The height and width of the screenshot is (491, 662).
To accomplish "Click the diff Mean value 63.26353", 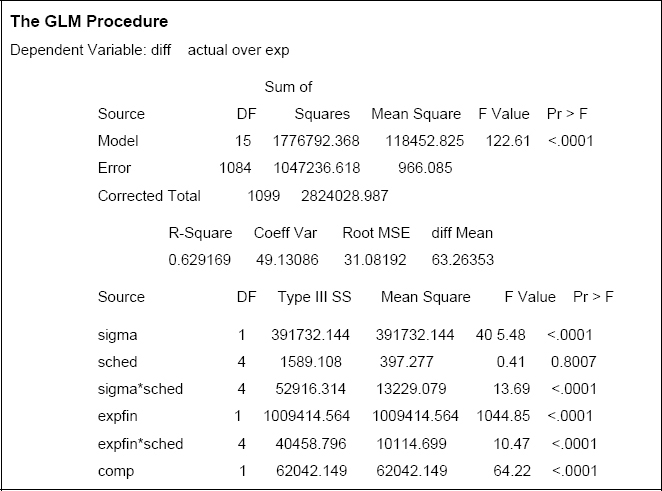I will 461,260.
